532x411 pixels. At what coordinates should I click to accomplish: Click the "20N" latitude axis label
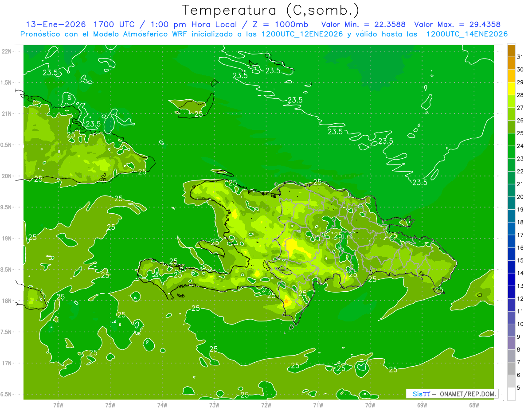[8, 176]
